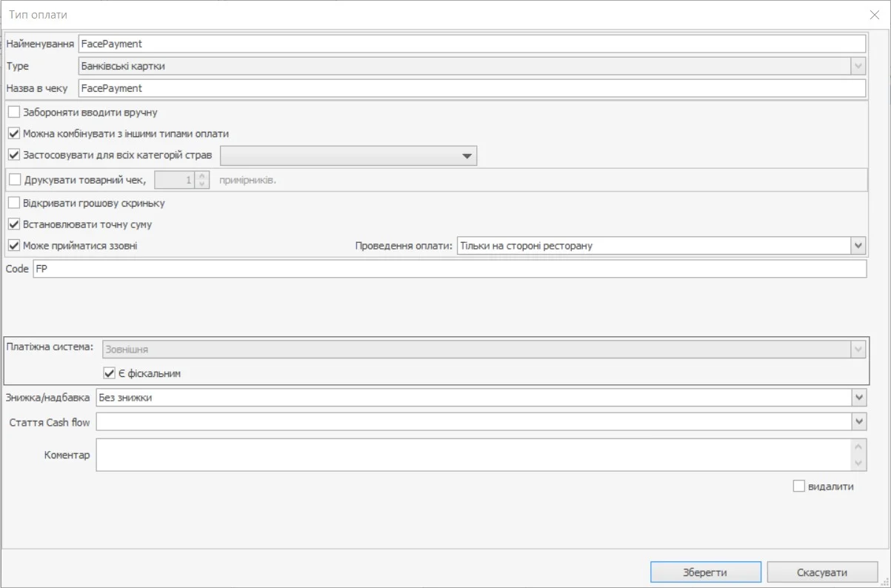Uncheck Є фіскальним checkbox
The image size is (891, 588).
110,373
